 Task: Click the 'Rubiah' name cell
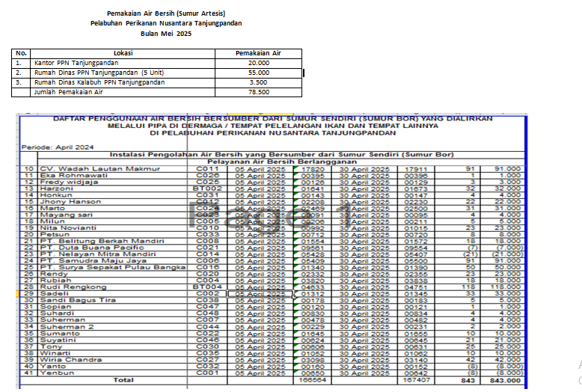pyautogui.click(x=113, y=281)
